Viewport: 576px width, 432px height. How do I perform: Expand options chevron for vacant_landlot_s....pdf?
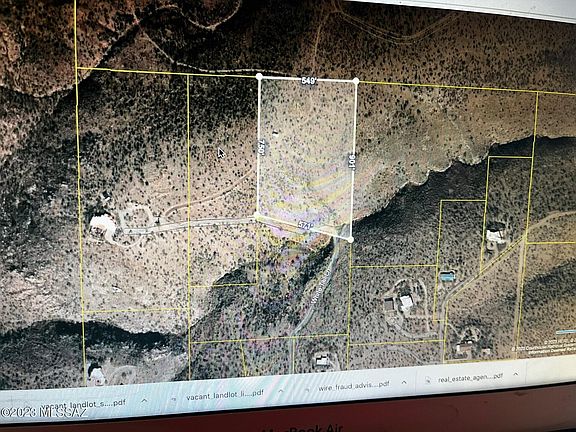point(144,400)
